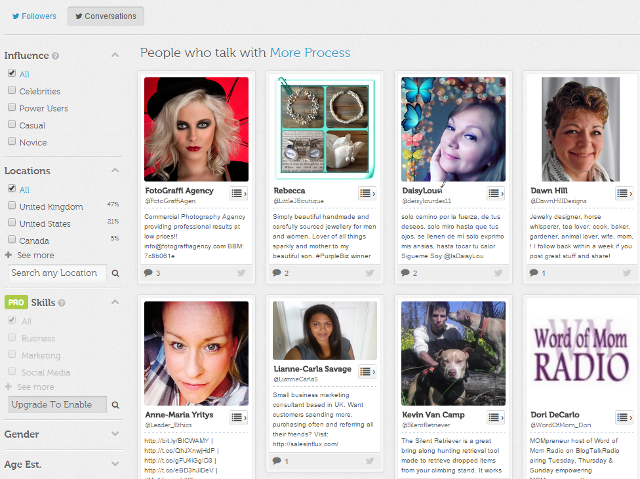The height and width of the screenshot is (479, 640).
Task: Click help icon next to Influence
Action: pos(55,56)
